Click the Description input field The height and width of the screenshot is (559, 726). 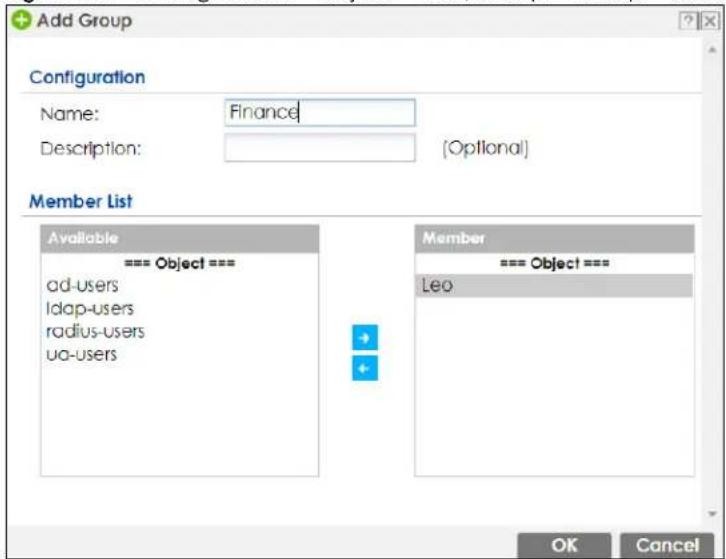point(320,148)
